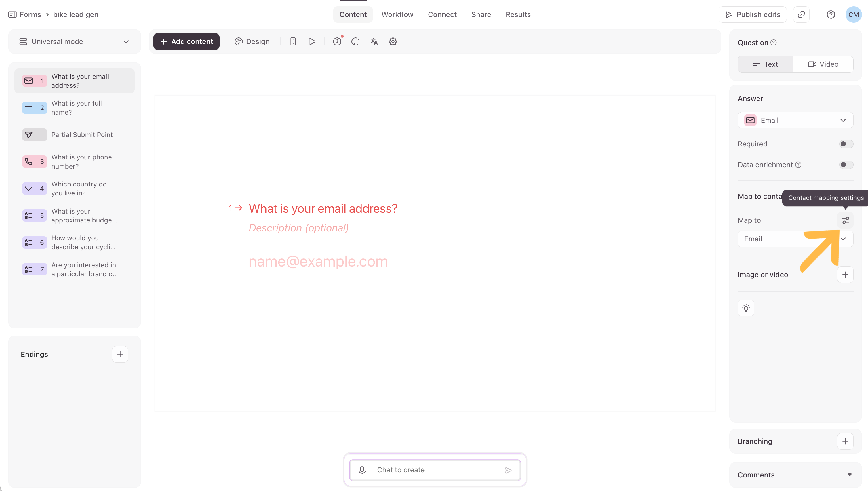The width and height of the screenshot is (868, 491).
Task: Click the Publish edits button
Action: coord(752,14)
